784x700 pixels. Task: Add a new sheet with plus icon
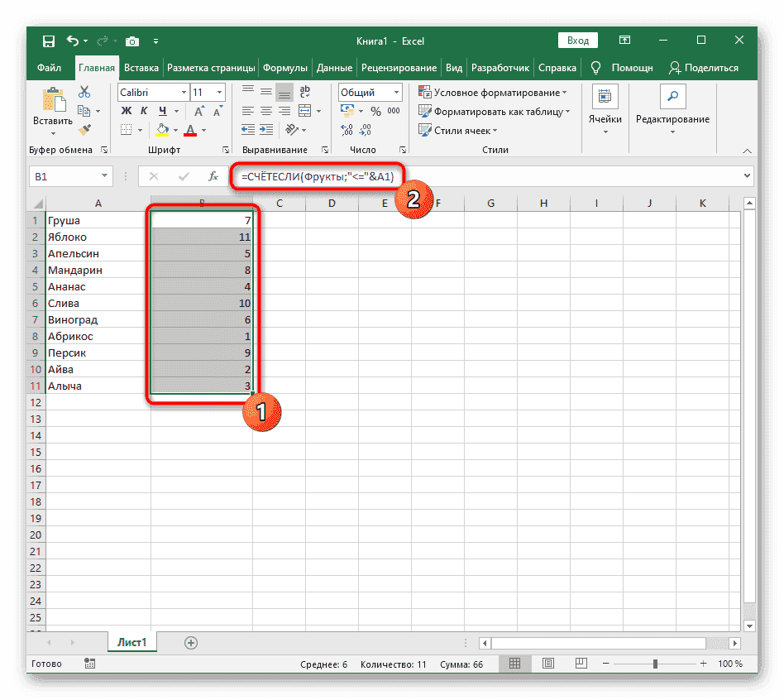tap(191, 642)
